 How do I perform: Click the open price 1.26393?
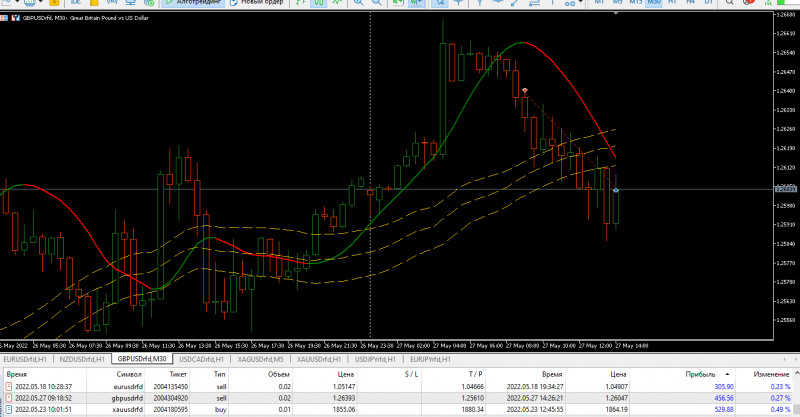pyautogui.click(x=344, y=398)
